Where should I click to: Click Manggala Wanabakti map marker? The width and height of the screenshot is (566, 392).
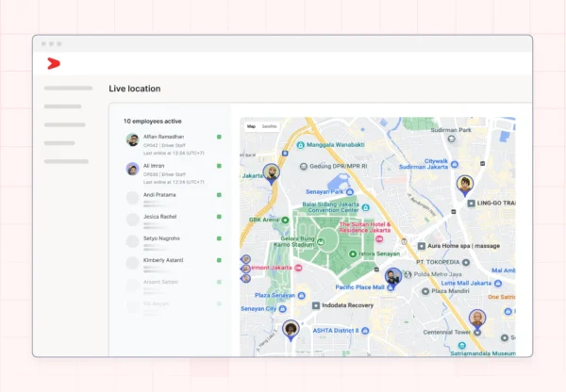coord(300,145)
